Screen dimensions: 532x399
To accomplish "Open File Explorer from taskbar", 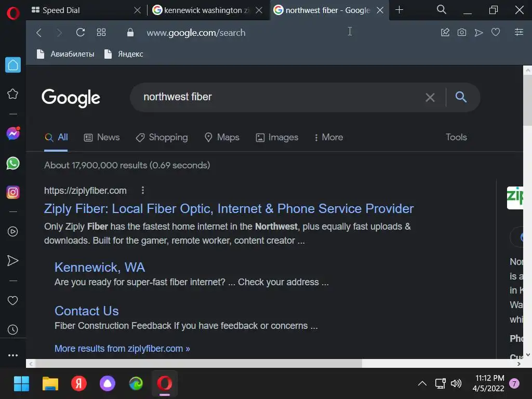I will coord(50,384).
